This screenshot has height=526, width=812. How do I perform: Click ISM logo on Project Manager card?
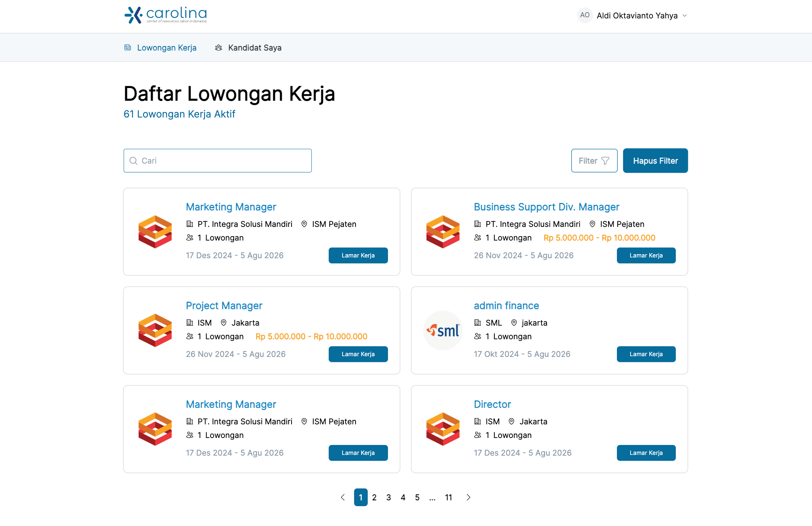click(x=155, y=330)
